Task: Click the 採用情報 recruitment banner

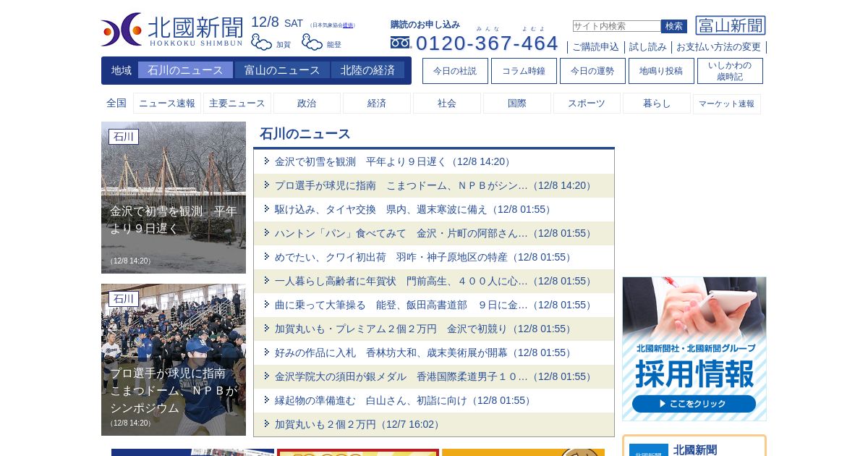Action: pyautogui.click(x=694, y=349)
